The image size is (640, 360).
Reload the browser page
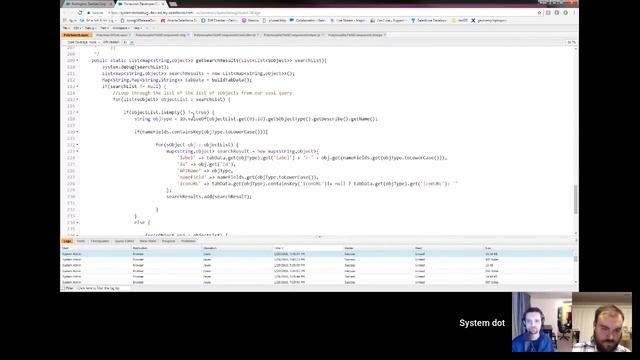click(80, 13)
